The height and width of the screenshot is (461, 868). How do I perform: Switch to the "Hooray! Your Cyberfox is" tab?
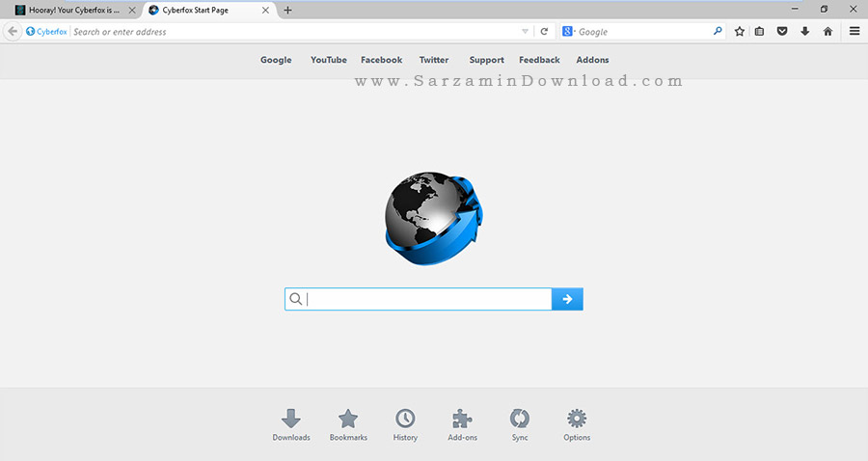point(76,10)
